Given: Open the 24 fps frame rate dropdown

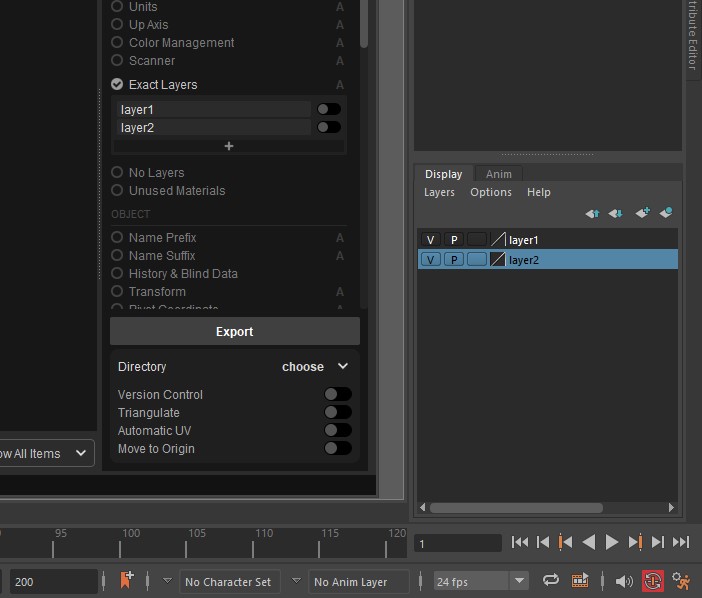Looking at the screenshot, I should click(x=519, y=581).
